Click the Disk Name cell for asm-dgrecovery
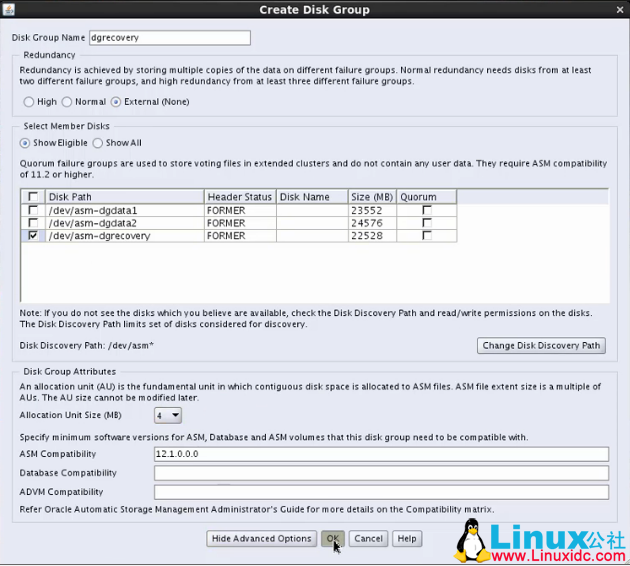 (312, 236)
